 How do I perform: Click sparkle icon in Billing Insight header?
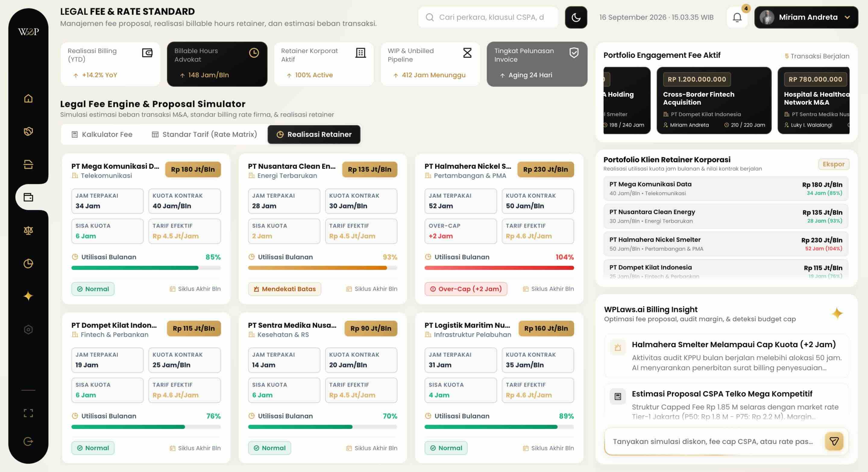tap(837, 313)
